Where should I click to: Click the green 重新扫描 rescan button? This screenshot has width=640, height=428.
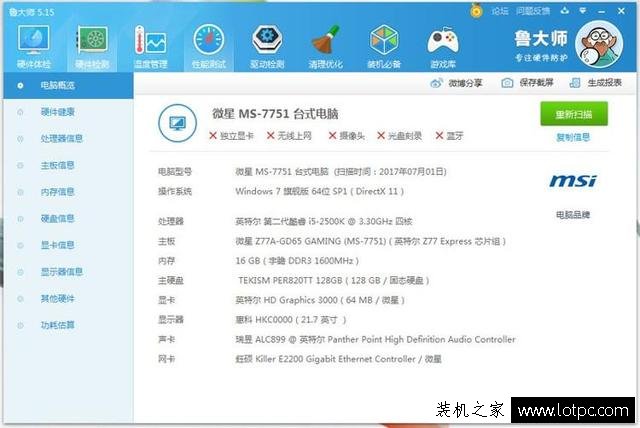pyautogui.click(x=574, y=114)
